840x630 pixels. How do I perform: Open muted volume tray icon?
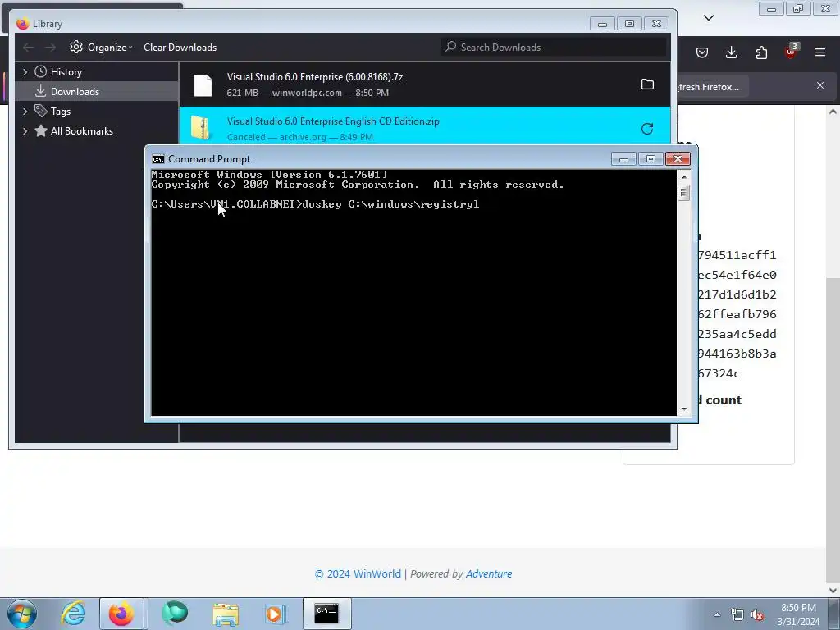coord(757,614)
